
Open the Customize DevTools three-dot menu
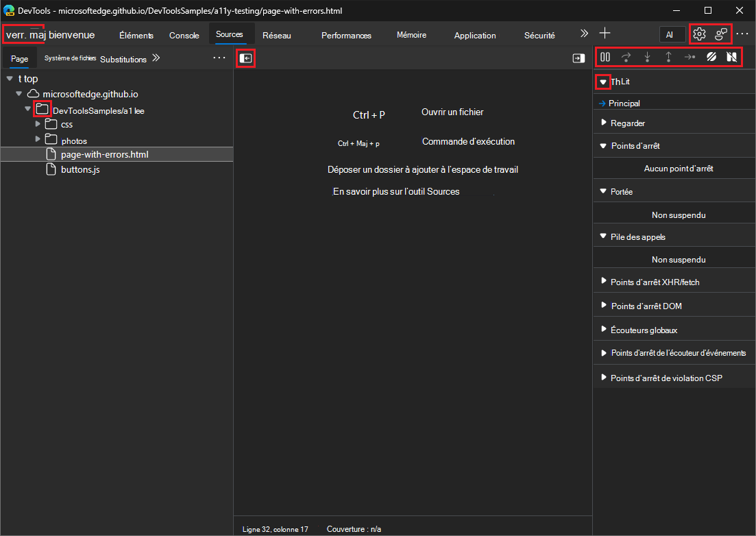pyautogui.click(x=742, y=34)
